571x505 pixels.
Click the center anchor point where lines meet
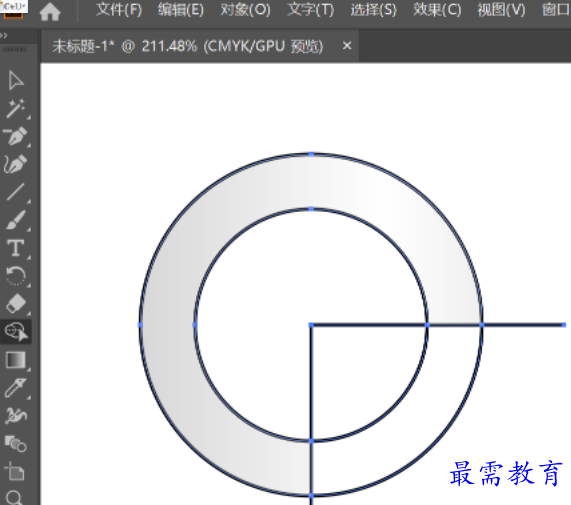(311, 325)
